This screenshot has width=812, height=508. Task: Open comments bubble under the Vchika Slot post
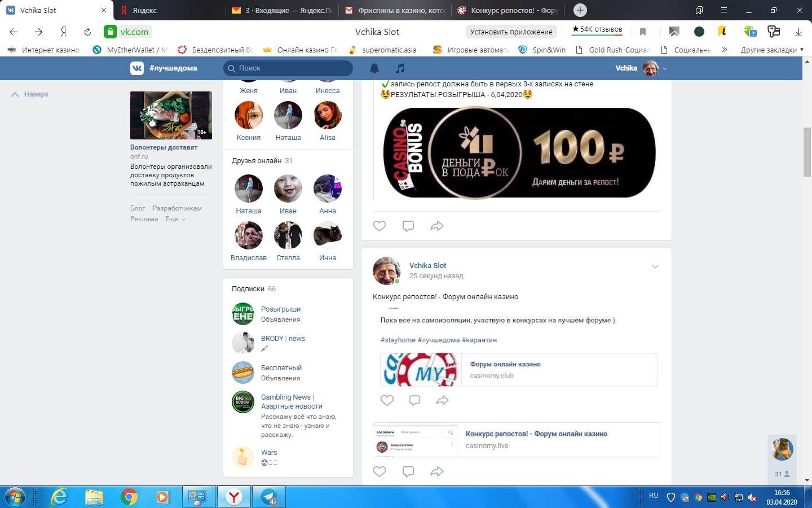pos(414,400)
